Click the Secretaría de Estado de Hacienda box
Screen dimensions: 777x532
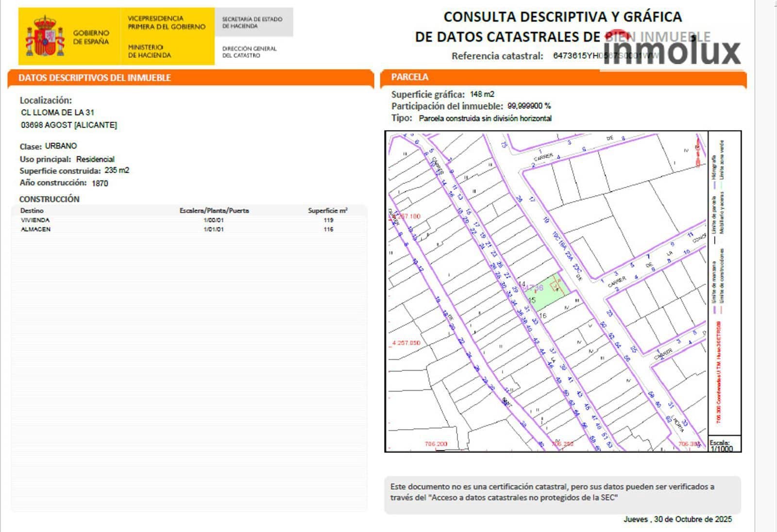point(253,22)
